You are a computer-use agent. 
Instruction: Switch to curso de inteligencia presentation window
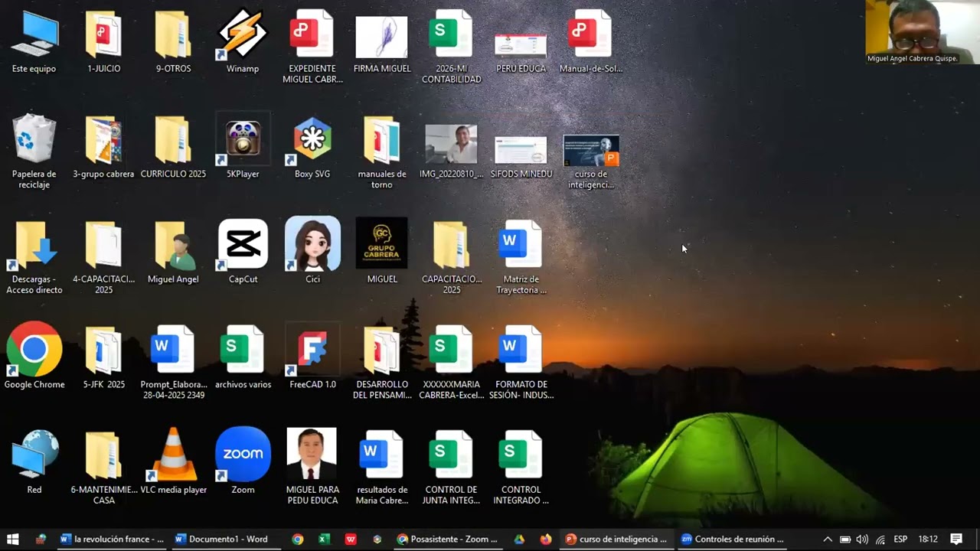pyautogui.click(x=616, y=539)
